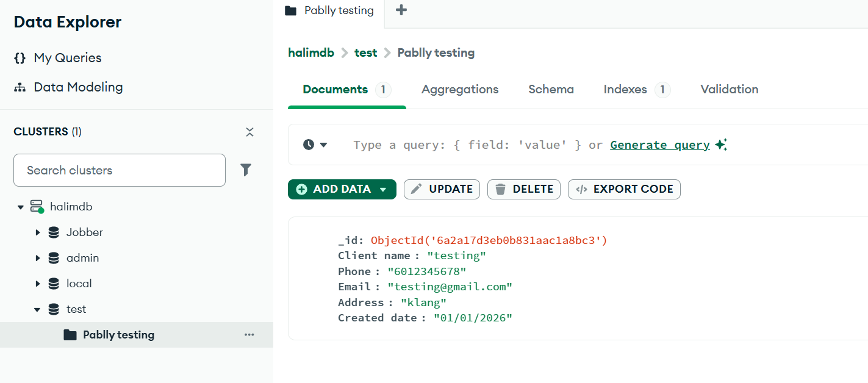Click the AI sparkle icon beside Generate query
The image size is (868, 383).
pos(721,145)
